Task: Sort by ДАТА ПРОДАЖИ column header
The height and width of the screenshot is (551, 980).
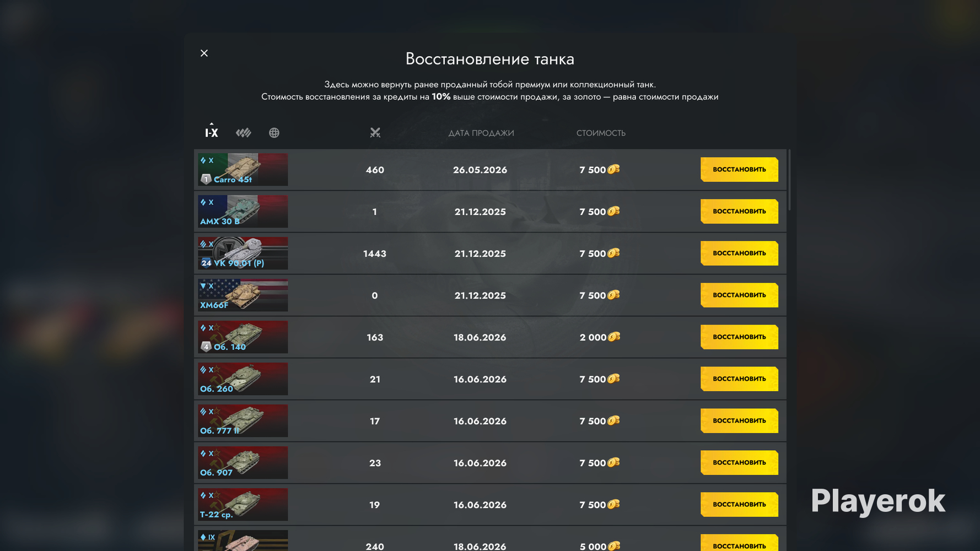Action: (481, 133)
